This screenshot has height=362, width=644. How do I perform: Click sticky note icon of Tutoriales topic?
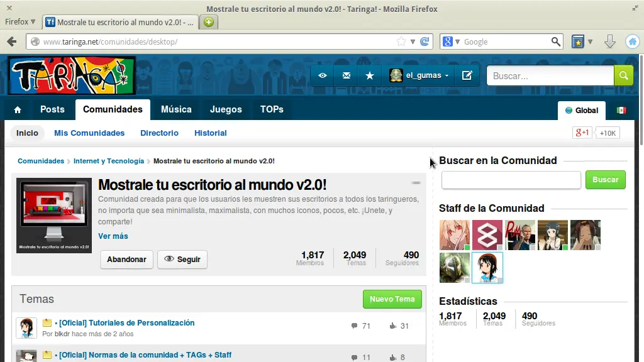pyautogui.click(x=47, y=322)
